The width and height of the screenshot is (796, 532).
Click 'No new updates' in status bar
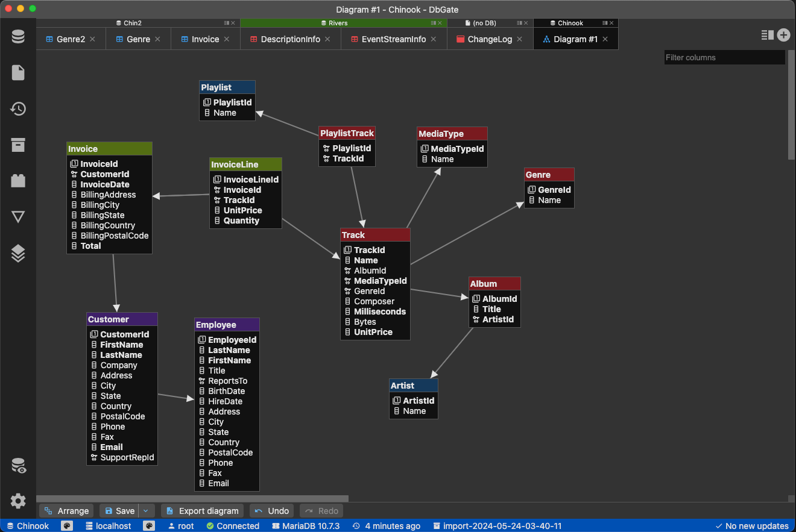751,526
